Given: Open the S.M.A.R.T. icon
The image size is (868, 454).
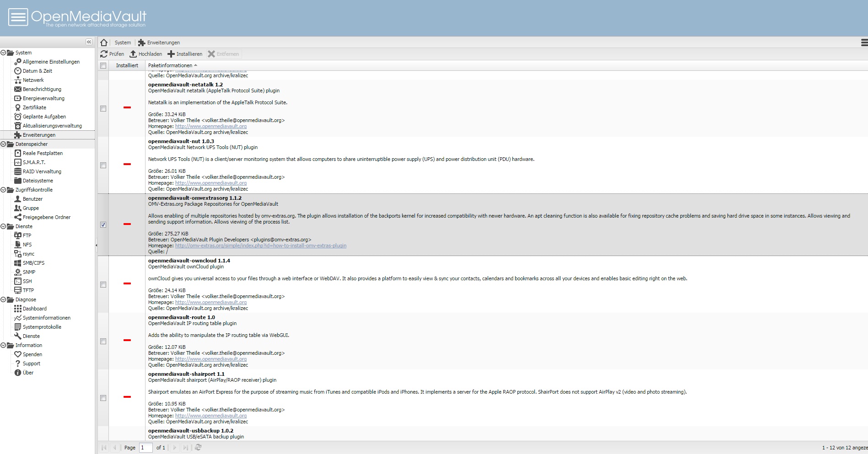Looking at the screenshot, I should pos(18,162).
